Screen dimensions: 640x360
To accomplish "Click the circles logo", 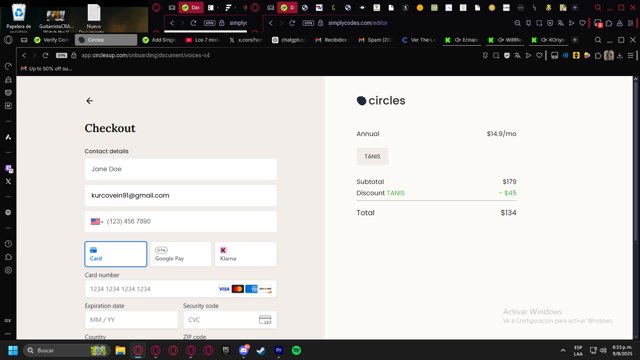I will point(381,100).
